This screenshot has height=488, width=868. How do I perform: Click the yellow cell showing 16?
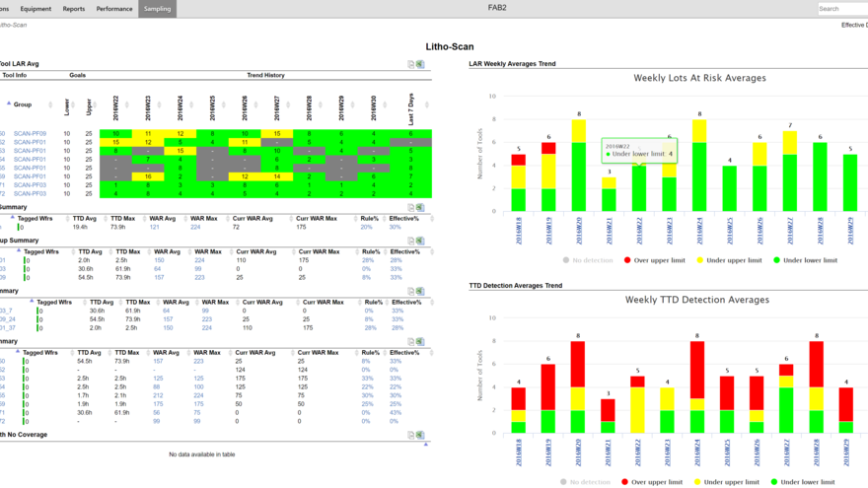click(148, 176)
